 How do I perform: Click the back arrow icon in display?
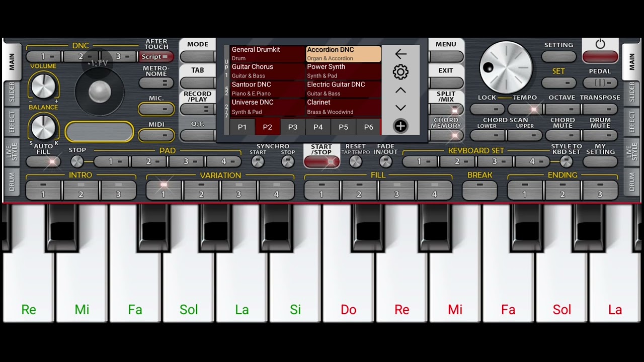pyautogui.click(x=400, y=54)
